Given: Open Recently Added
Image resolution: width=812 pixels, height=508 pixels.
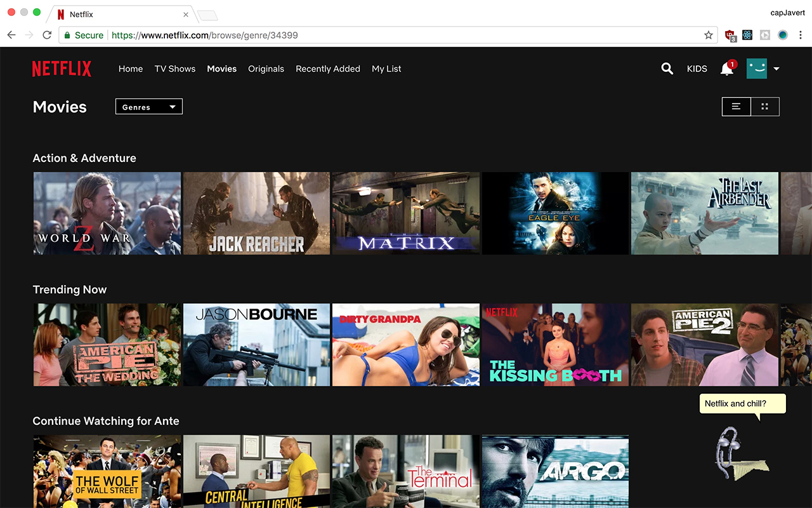Looking at the screenshot, I should click(x=328, y=69).
